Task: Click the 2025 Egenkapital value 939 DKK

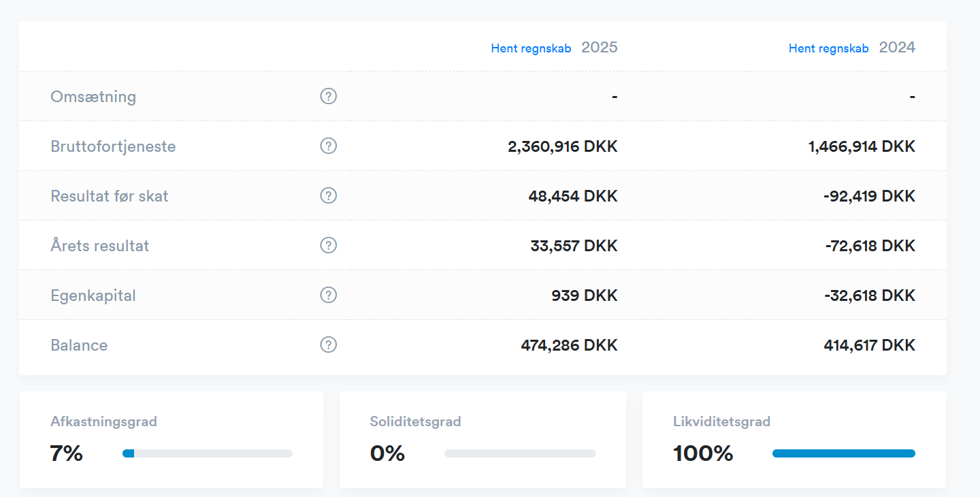Action: coord(584,295)
